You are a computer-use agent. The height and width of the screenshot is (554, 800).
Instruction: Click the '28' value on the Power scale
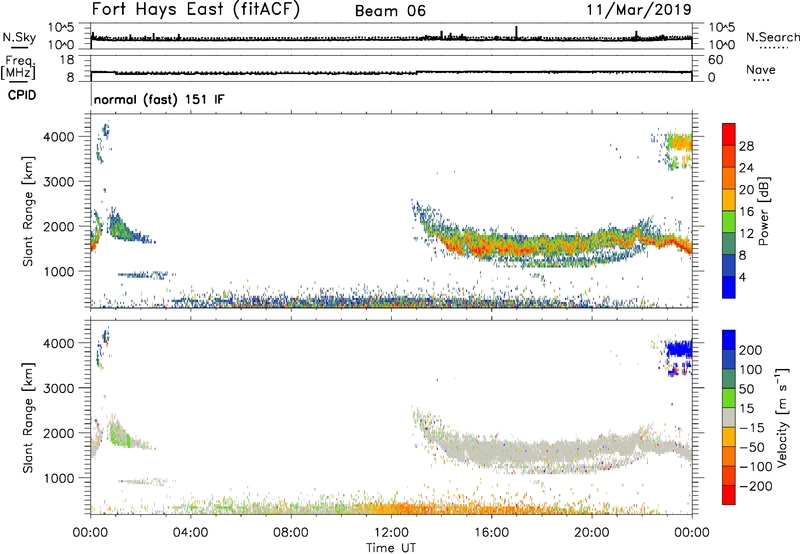746,146
